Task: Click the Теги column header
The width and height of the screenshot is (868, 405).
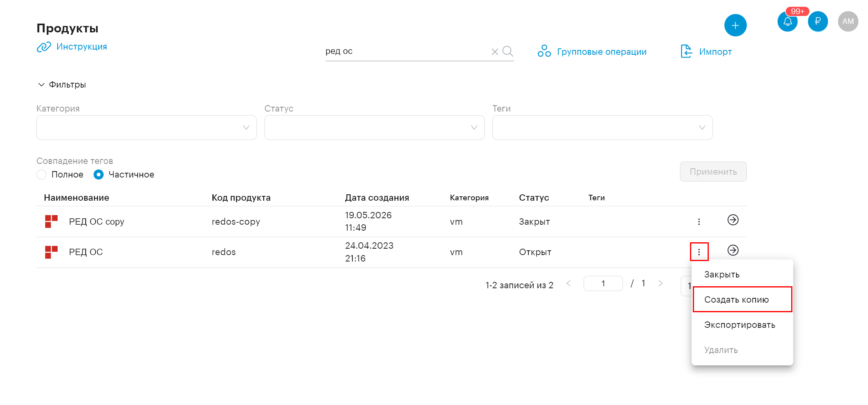Action: coord(596,198)
